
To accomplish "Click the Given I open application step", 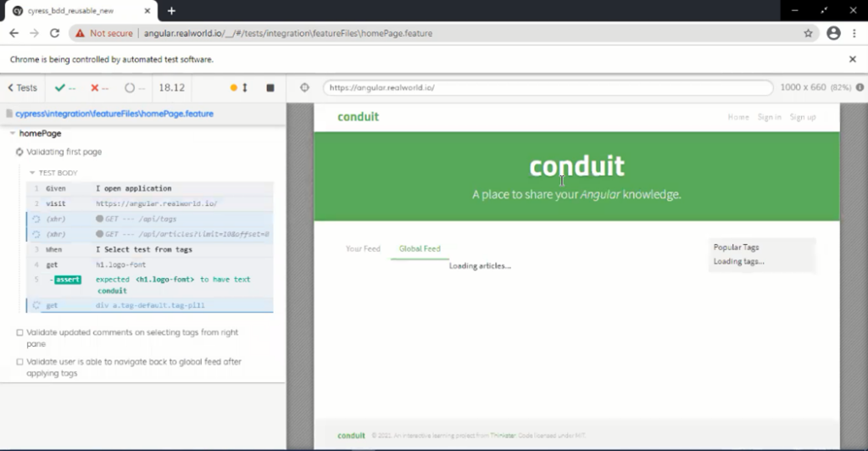I will pos(149,188).
